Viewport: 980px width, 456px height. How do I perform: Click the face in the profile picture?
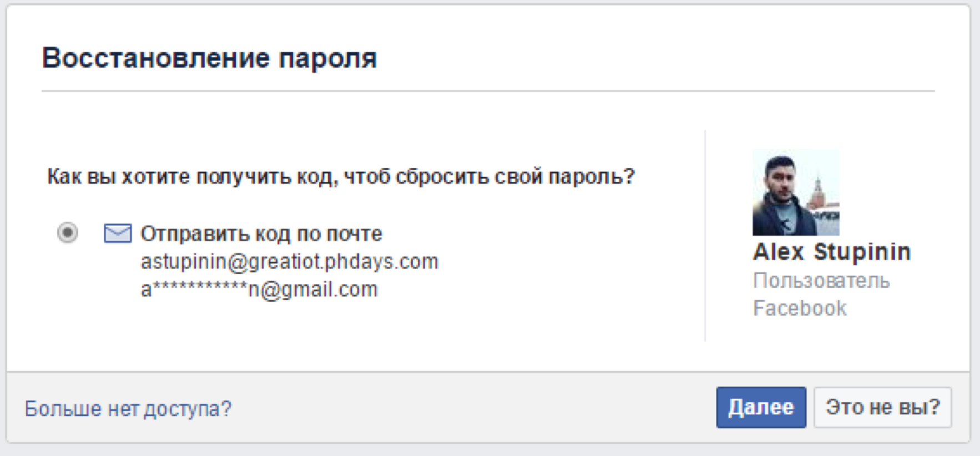tap(780, 179)
